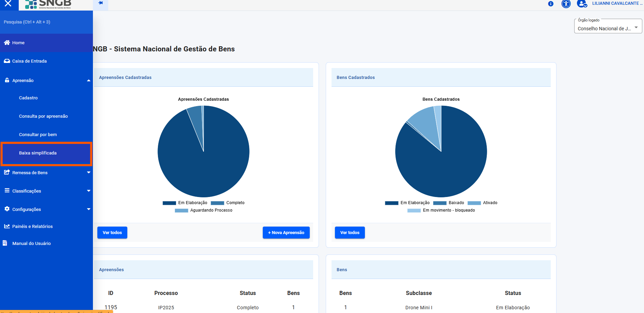Click the Painéis e Relatórios chart icon
644x313 pixels.
7,226
